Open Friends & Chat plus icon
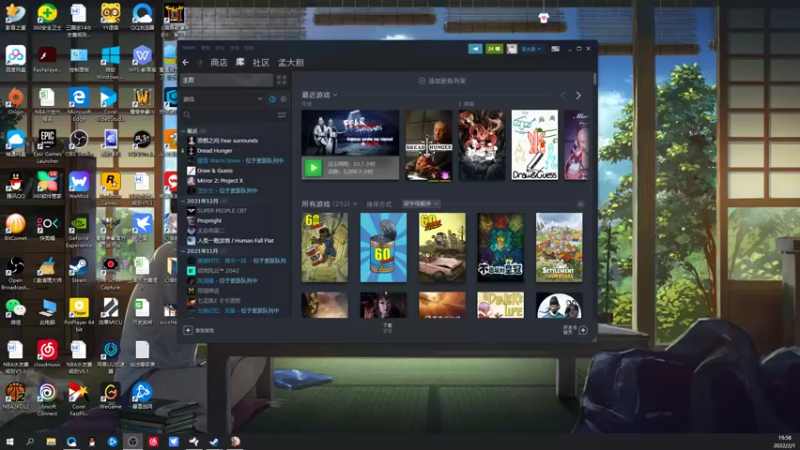Viewport: 800px width, 450px height. click(583, 330)
